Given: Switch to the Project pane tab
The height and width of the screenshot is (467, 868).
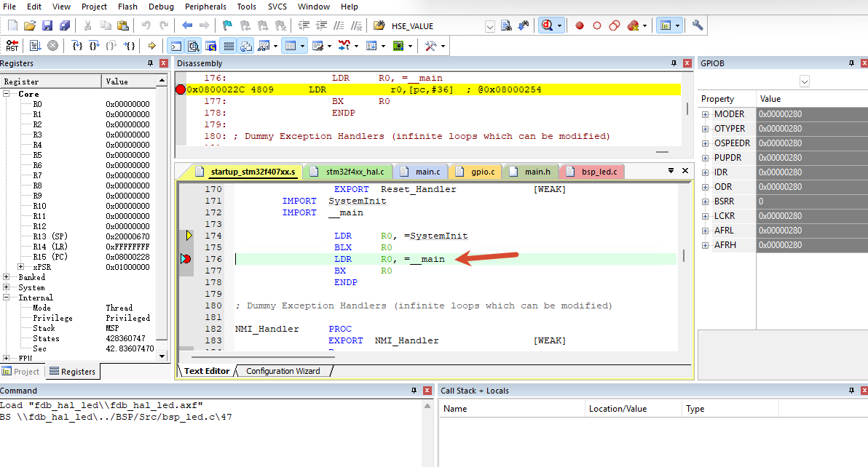Looking at the screenshot, I should (21, 372).
